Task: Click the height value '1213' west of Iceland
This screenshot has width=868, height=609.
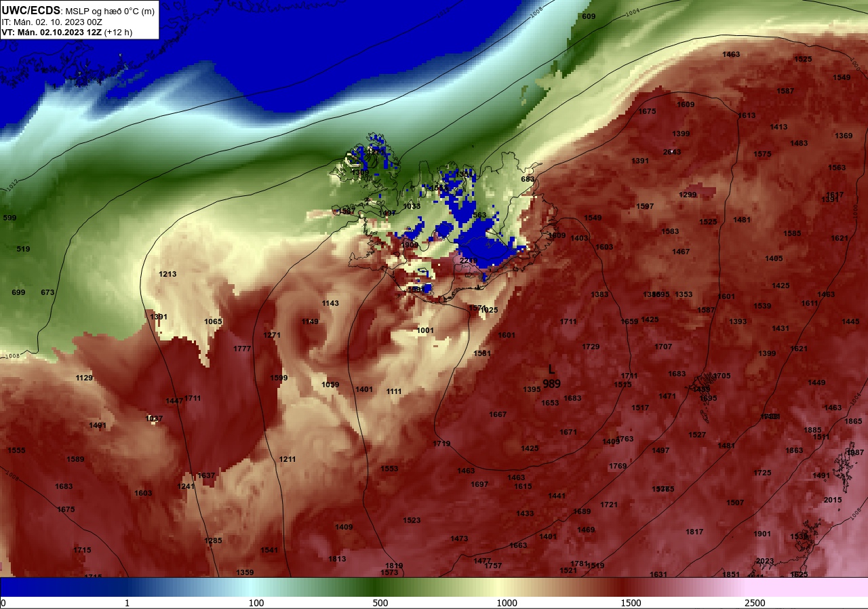Action: 167,274
